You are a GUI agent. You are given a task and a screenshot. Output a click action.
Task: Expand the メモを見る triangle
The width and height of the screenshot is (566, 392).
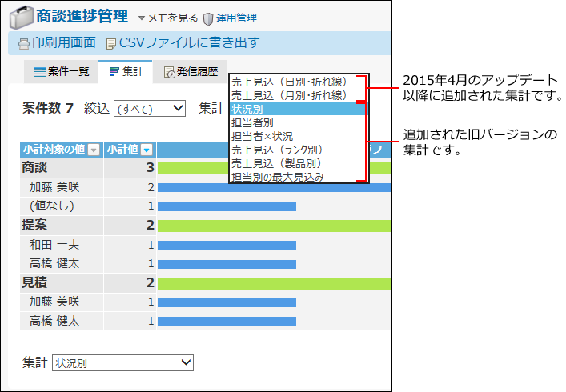[142, 18]
